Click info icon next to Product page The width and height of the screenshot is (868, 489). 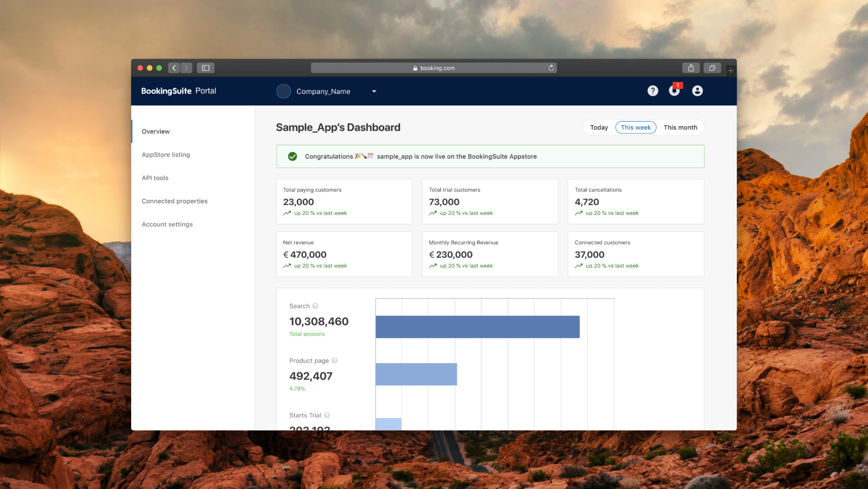pos(334,361)
